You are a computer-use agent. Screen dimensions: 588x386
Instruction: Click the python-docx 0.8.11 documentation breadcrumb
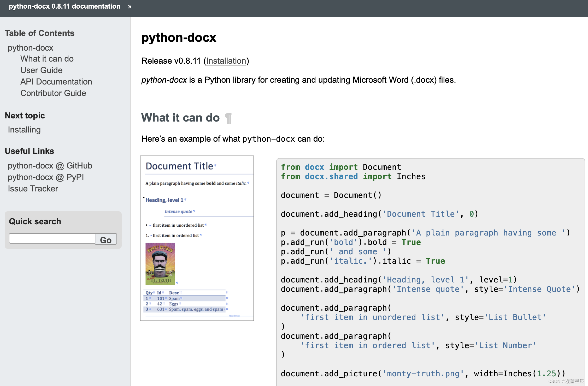64,6
